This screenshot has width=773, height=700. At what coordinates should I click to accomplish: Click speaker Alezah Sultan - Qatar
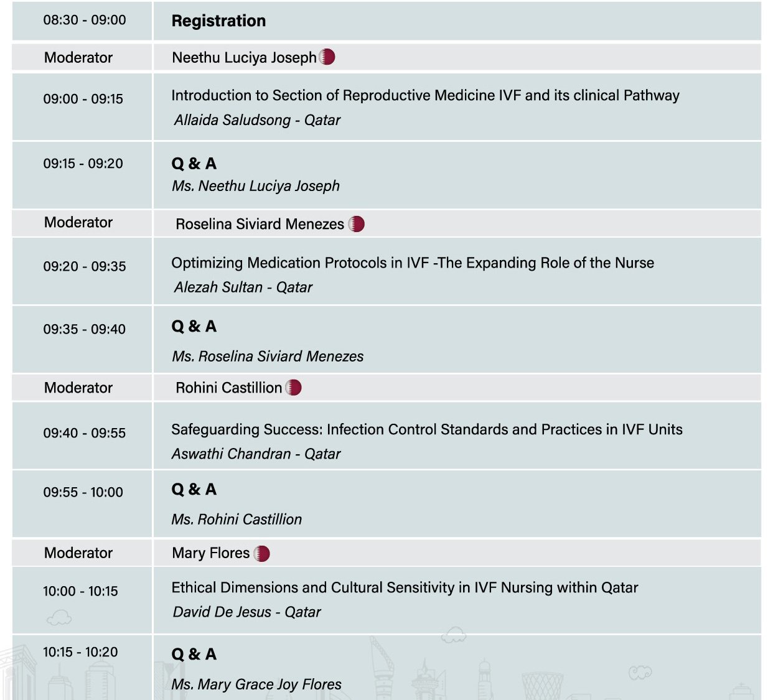[243, 287]
